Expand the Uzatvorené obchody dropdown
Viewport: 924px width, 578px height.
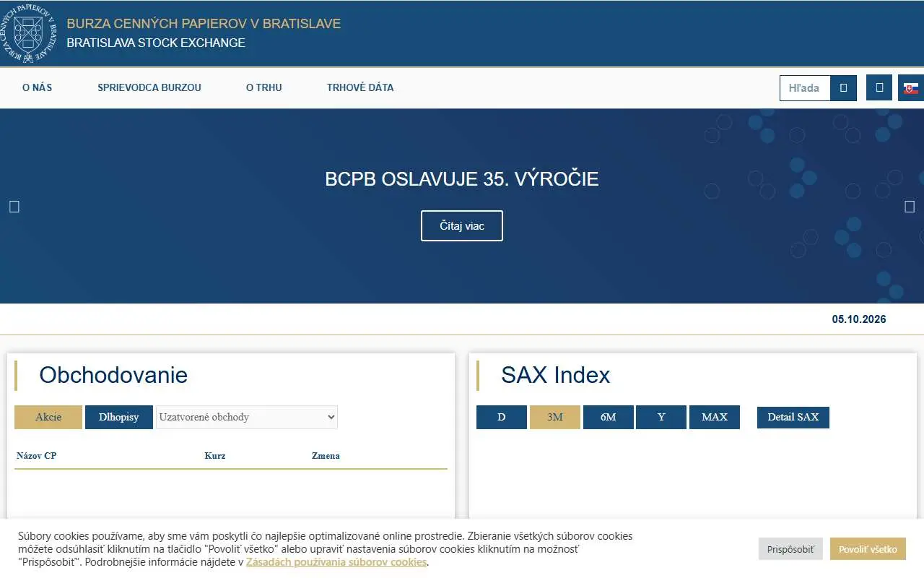[x=247, y=417]
